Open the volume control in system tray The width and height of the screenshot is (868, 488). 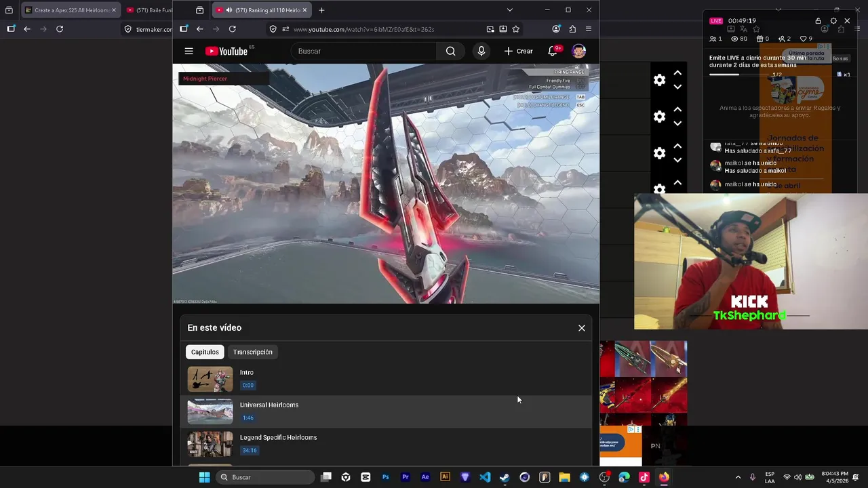[x=797, y=477]
